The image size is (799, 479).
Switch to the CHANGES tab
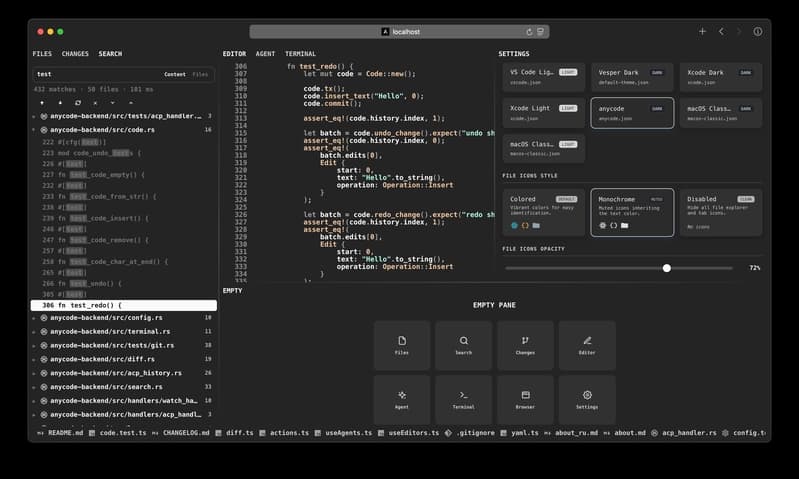[x=75, y=54]
